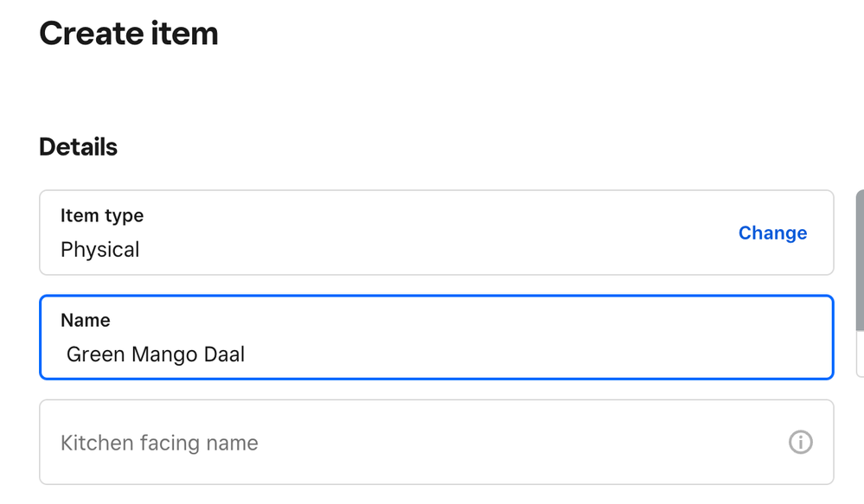Click the Physical item type value
The width and height of the screenshot is (864, 504).
(x=99, y=250)
